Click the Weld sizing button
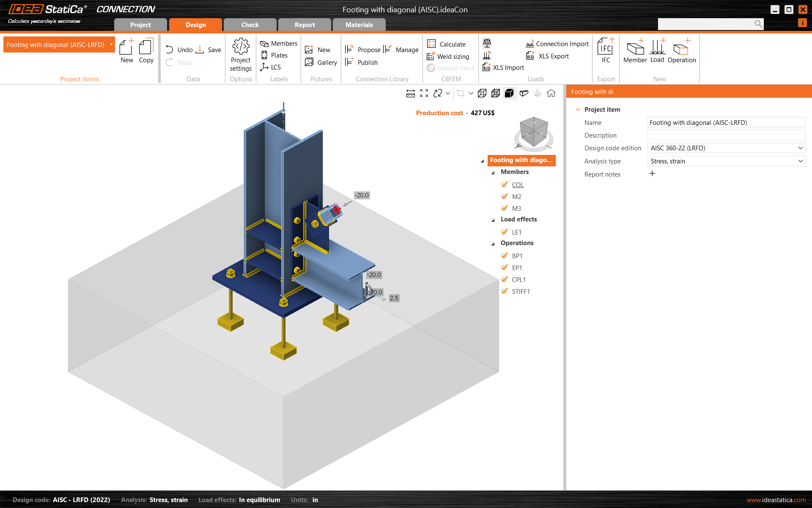This screenshot has width=812, height=508. point(448,56)
